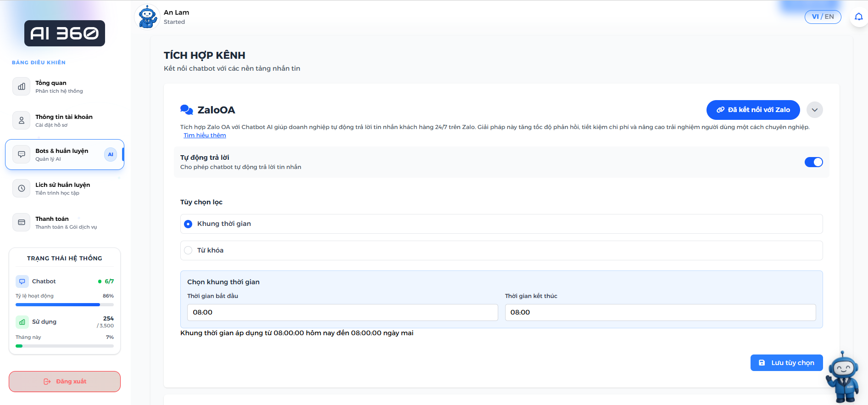
Task: Open the Thời gian kết thúc time picker
Action: click(x=660, y=312)
